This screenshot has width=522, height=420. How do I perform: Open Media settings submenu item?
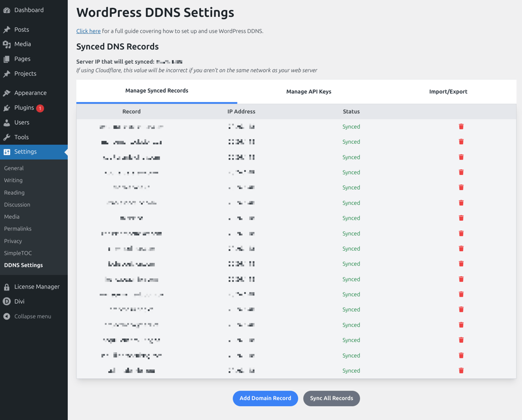[12, 217]
